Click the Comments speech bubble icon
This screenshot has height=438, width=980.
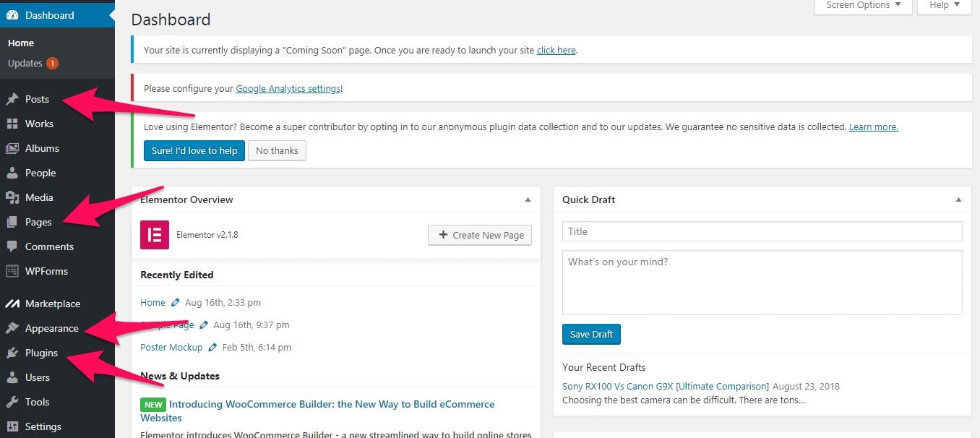[12, 246]
